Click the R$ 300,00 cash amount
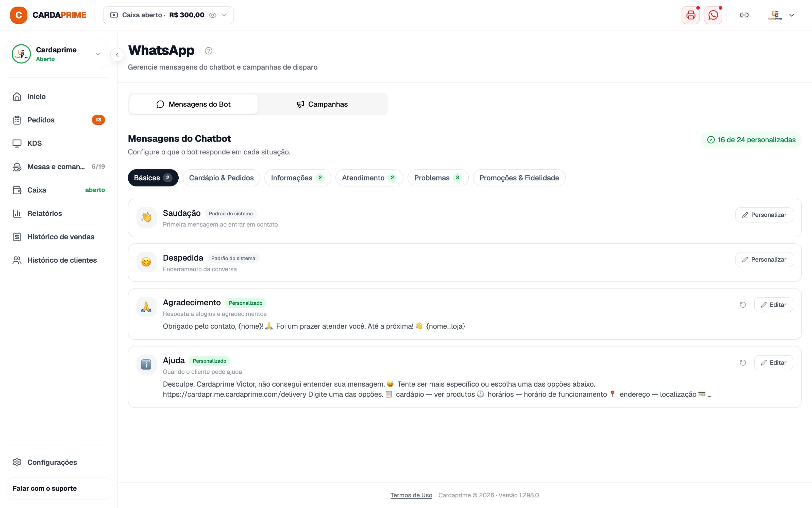The width and height of the screenshot is (812, 508). (x=187, y=15)
